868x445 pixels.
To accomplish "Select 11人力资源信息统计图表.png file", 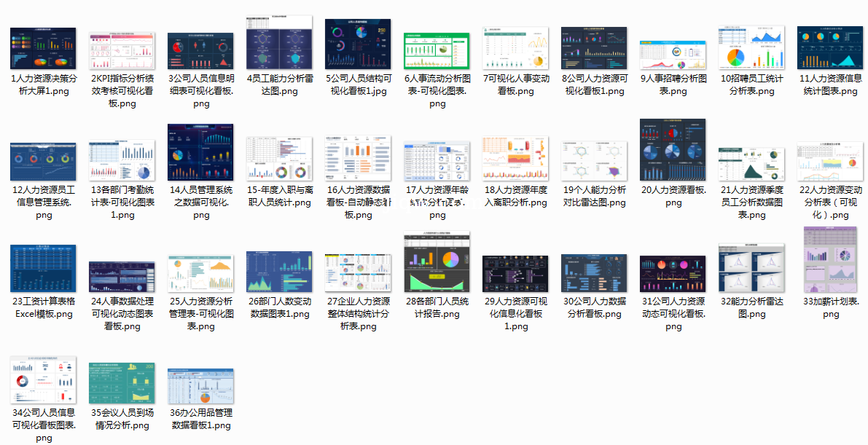I will coord(831,48).
